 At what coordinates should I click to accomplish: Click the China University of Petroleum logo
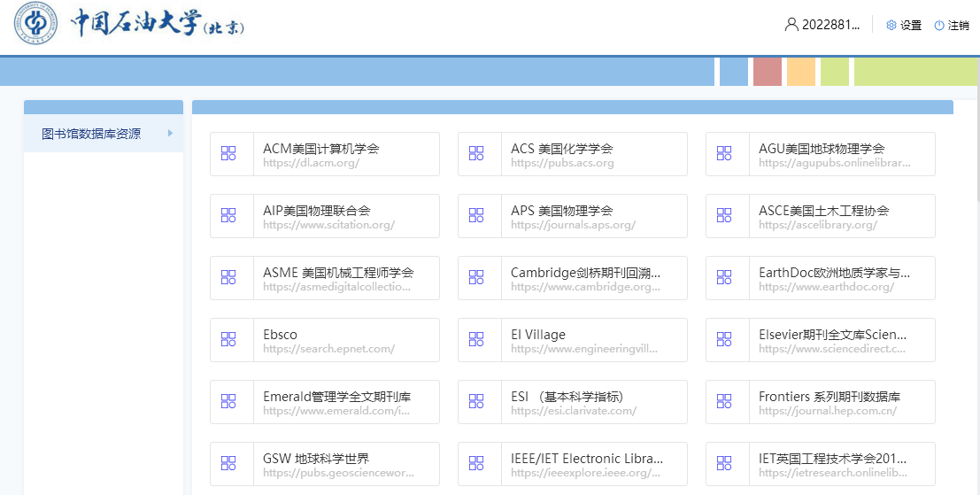(35, 25)
